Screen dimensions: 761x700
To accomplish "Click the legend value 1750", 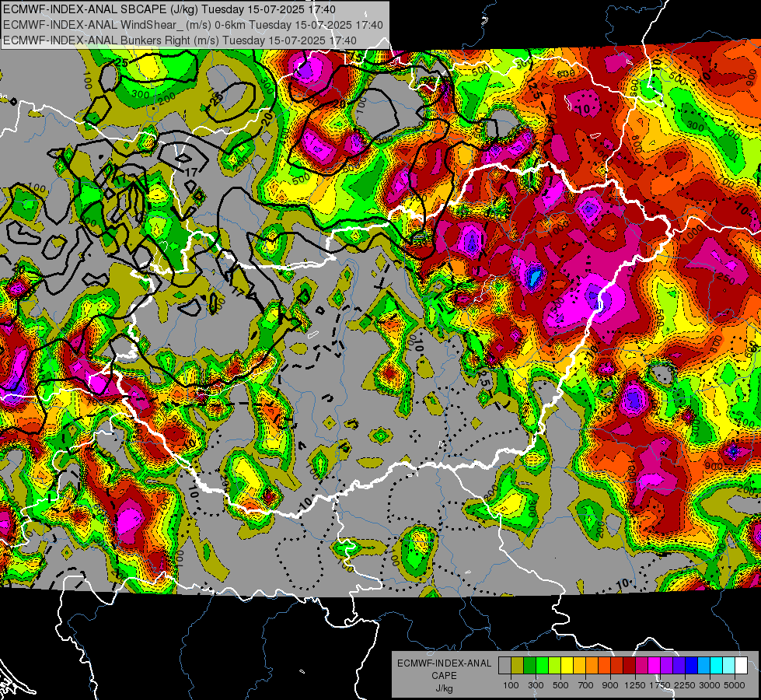I will coord(661,685).
